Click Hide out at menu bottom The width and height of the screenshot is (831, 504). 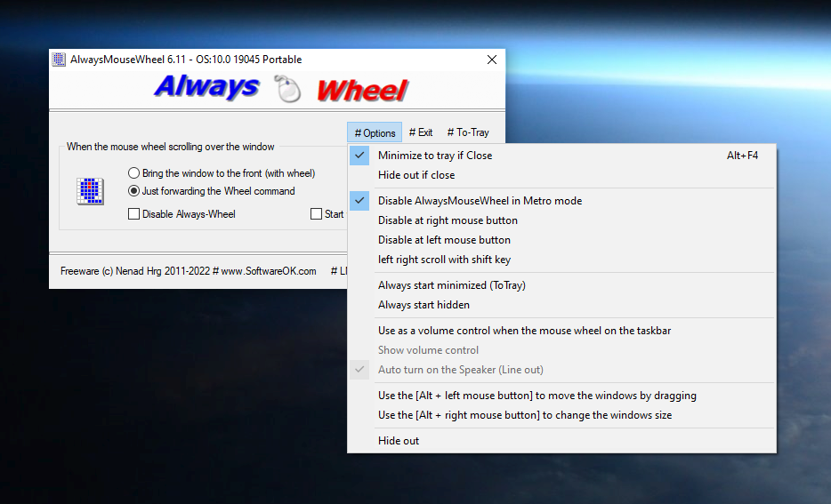[561, 441]
